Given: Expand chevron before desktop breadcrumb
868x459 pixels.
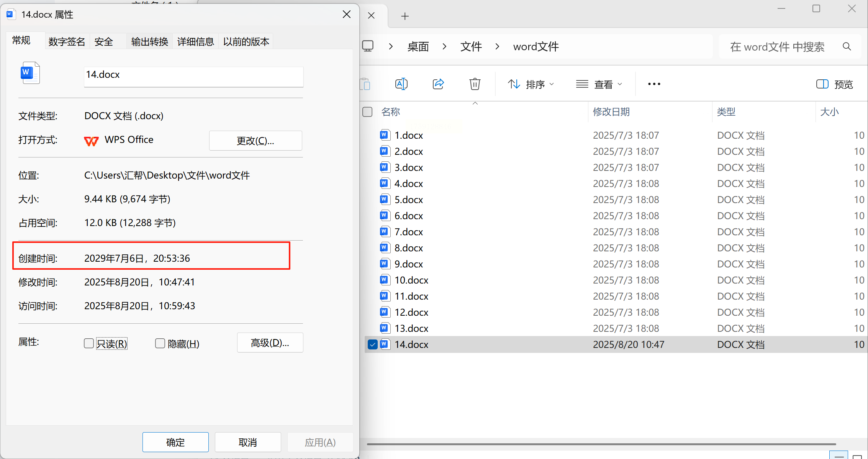Looking at the screenshot, I should click(391, 47).
